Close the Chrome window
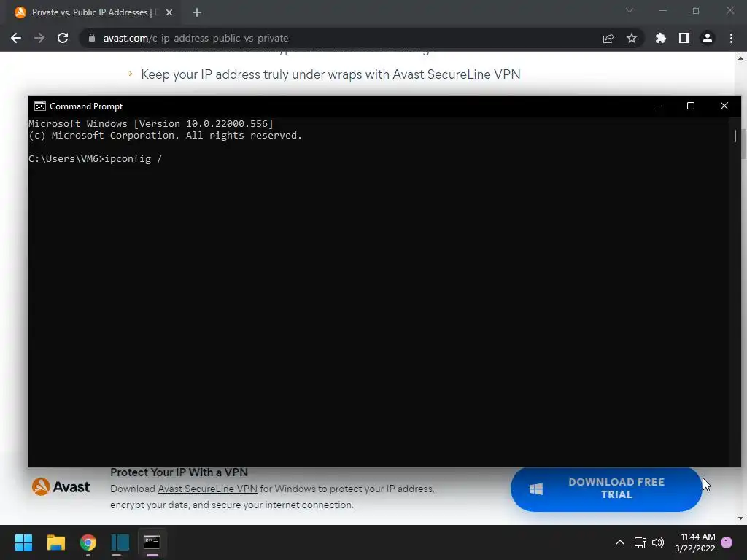 (730, 10)
